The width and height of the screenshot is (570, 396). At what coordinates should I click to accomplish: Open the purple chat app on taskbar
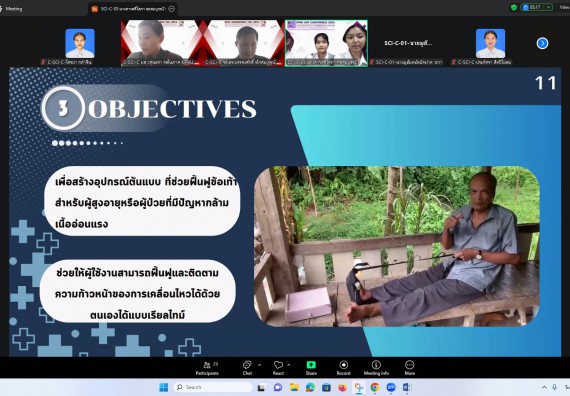278,388
